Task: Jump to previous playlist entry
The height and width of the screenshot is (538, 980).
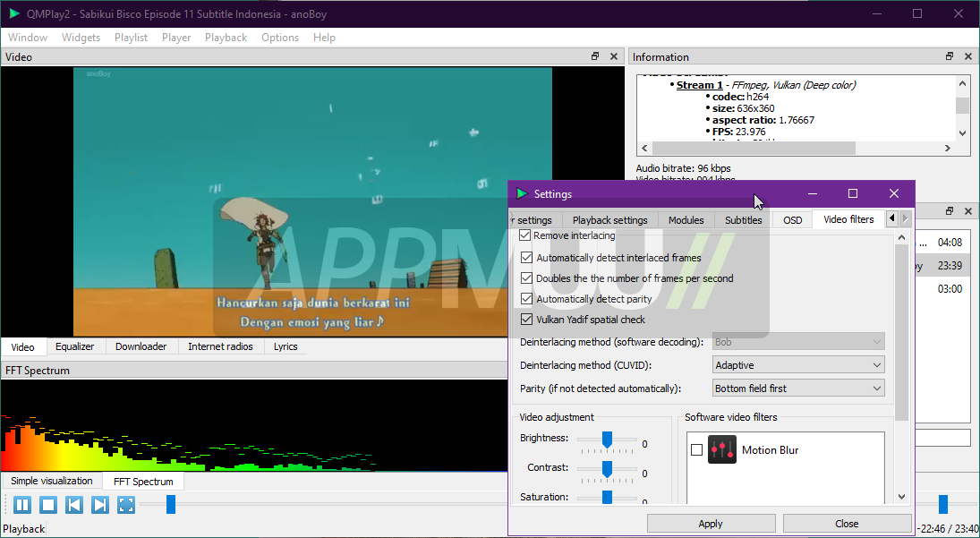Action: click(x=74, y=505)
